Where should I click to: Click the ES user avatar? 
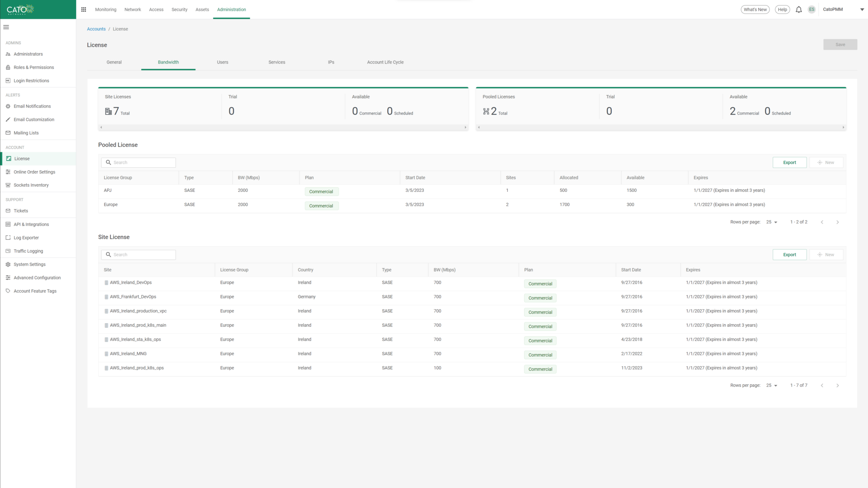(x=812, y=9)
